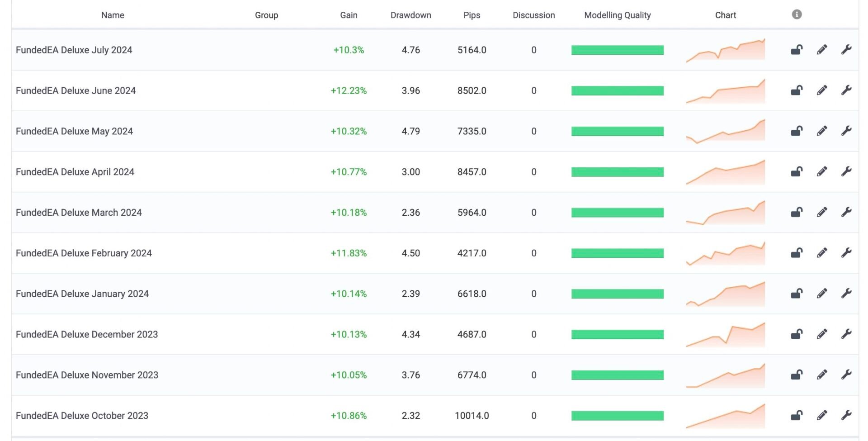The width and height of the screenshot is (868, 441).
Task: Open the FundedEA Deluxe March 2024 system
Action: (79, 212)
